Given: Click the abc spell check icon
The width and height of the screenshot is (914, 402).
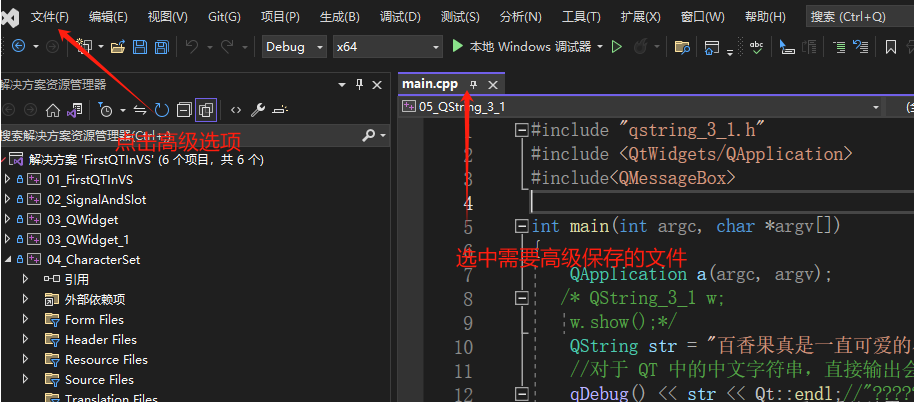Looking at the screenshot, I should (757, 47).
